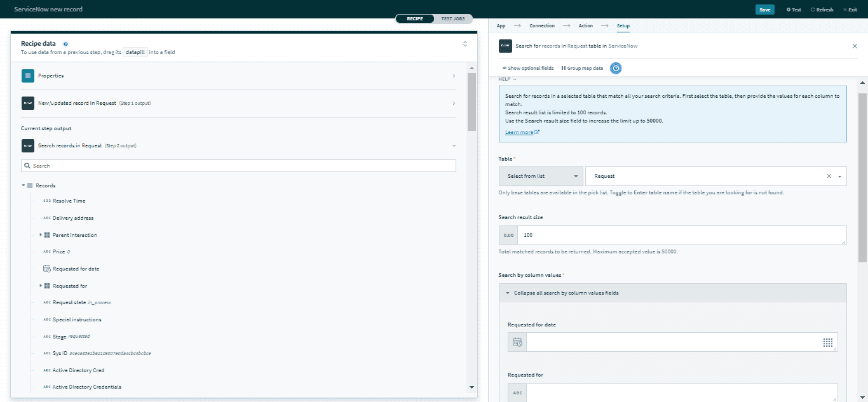Click the Save button
This screenshot has height=402, width=868.
764,10
